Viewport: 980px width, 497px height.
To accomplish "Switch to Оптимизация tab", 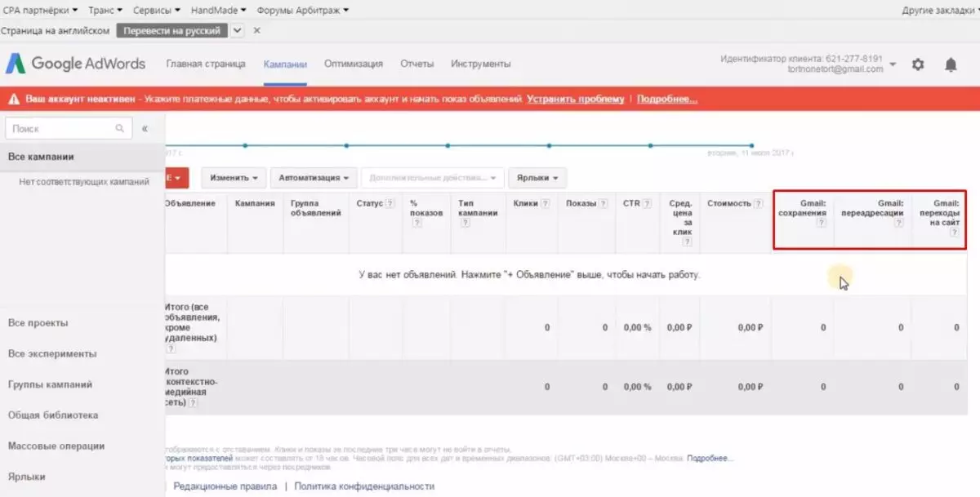I will (354, 64).
